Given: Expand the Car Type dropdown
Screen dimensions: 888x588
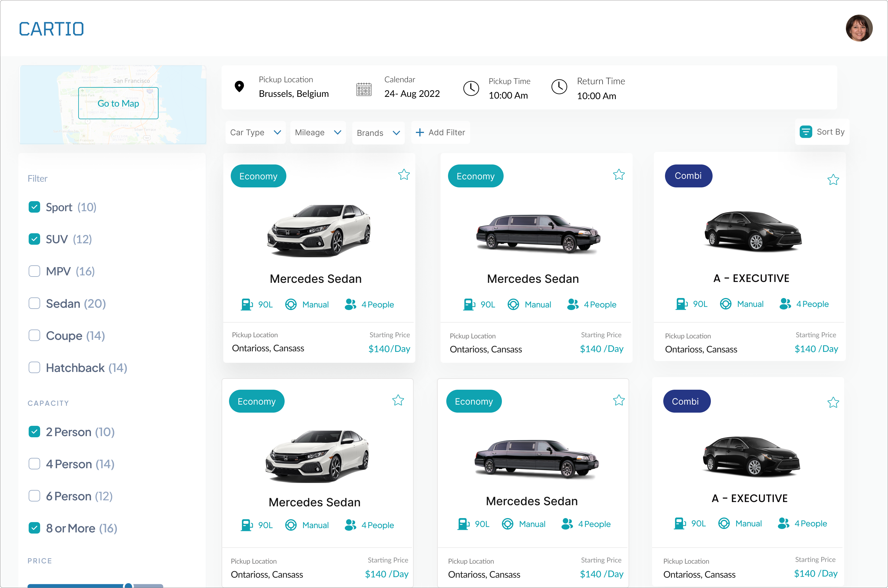Looking at the screenshot, I should (255, 132).
